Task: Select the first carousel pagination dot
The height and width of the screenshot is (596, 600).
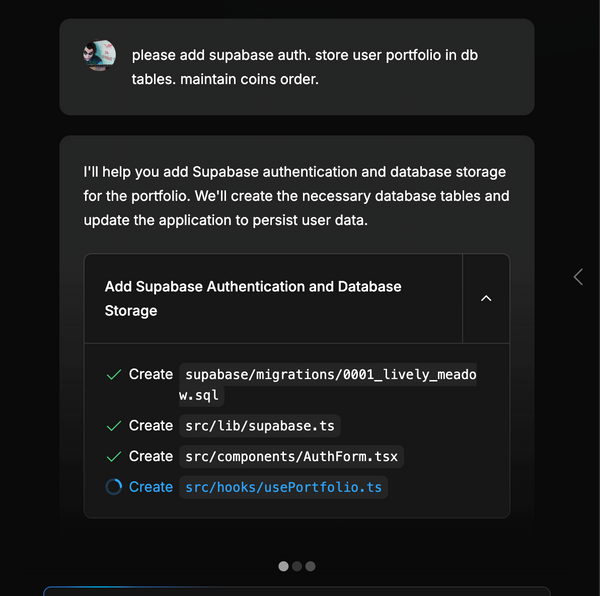Action: pos(283,566)
